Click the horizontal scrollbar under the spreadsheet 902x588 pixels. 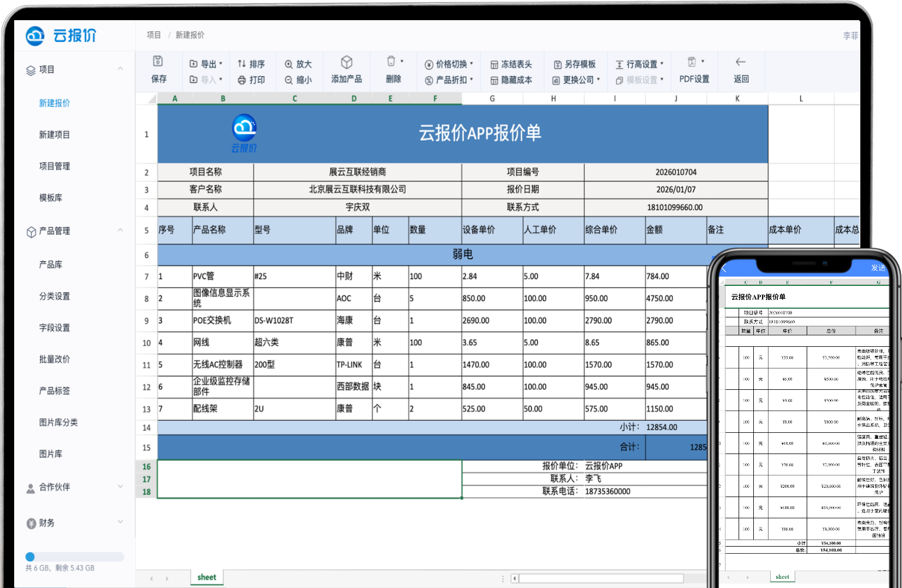(x=601, y=578)
